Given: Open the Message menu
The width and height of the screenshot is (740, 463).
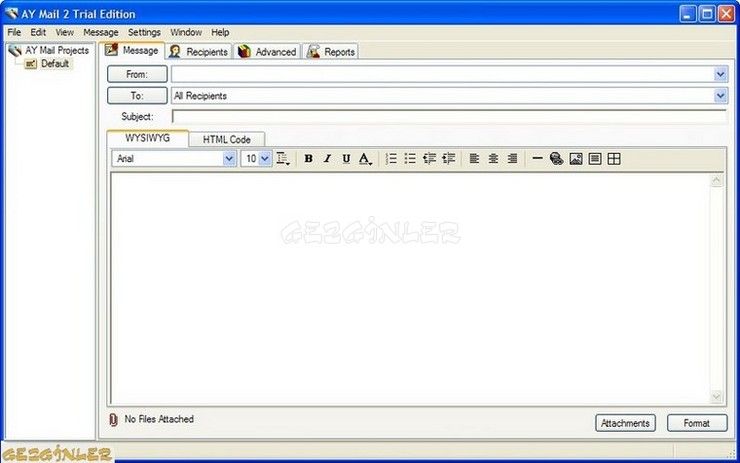Looking at the screenshot, I should pyautogui.click(x=101, y=32).
